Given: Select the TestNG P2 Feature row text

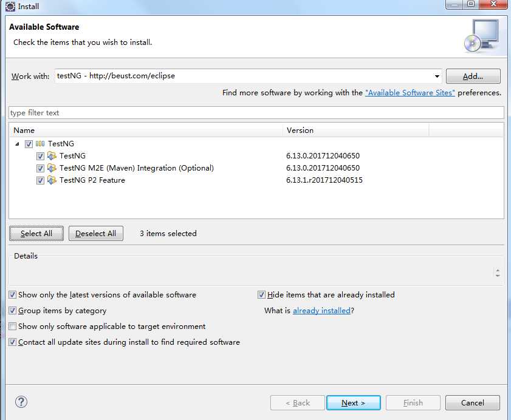Looking at the screenshot, I should [92, 180].
